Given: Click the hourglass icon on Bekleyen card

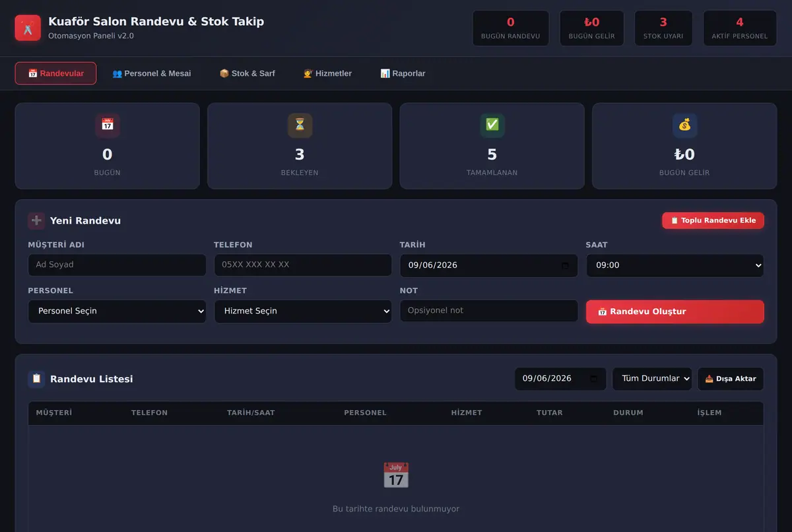Looking at the screenshot, I should (x=300, y=125).
